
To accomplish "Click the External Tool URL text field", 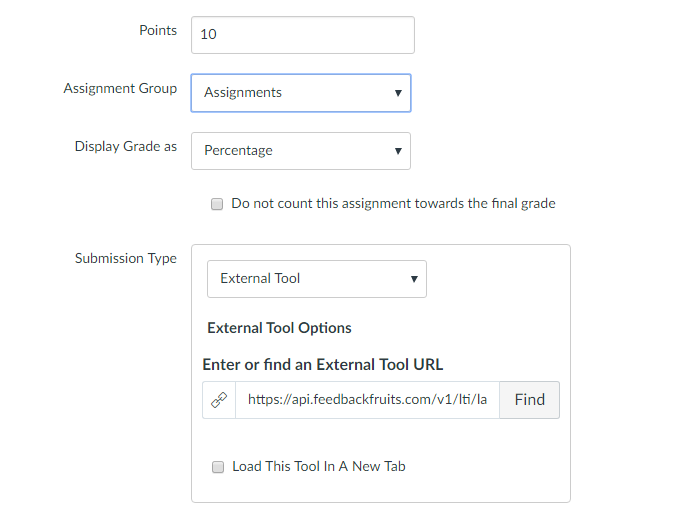I will 367,400.
